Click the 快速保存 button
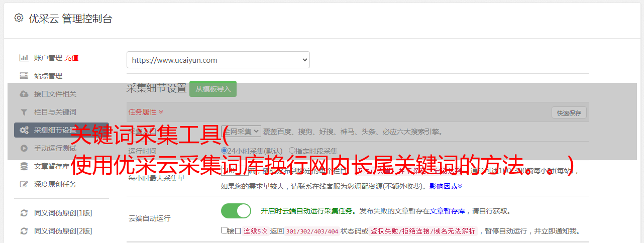Image resolution: width=644 pixels, height=243 pixels. pos(569,113)
